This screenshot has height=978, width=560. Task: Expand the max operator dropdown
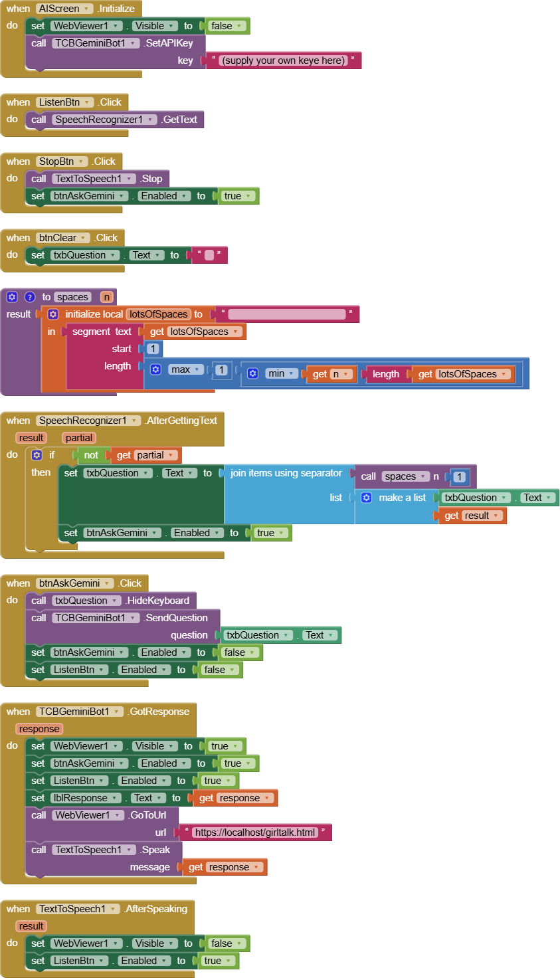pyautogui.click(x=185, y=369)
